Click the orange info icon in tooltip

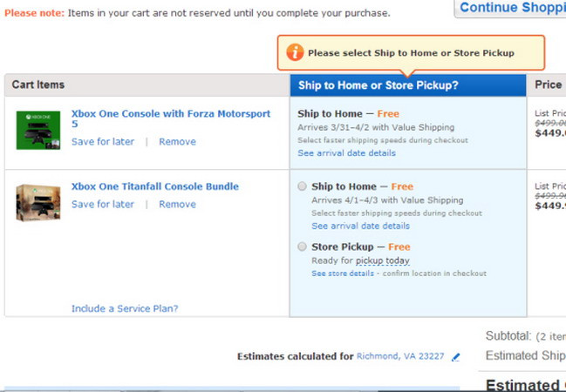297,53
